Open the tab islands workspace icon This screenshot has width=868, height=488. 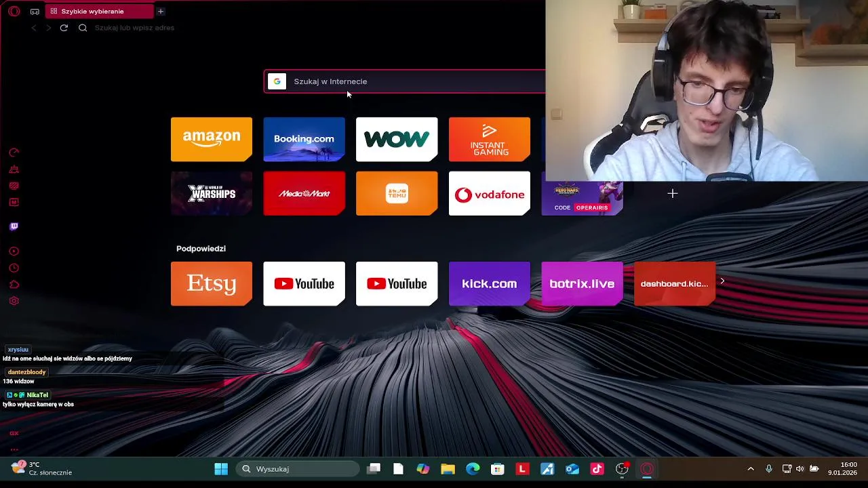coord(35,12)
